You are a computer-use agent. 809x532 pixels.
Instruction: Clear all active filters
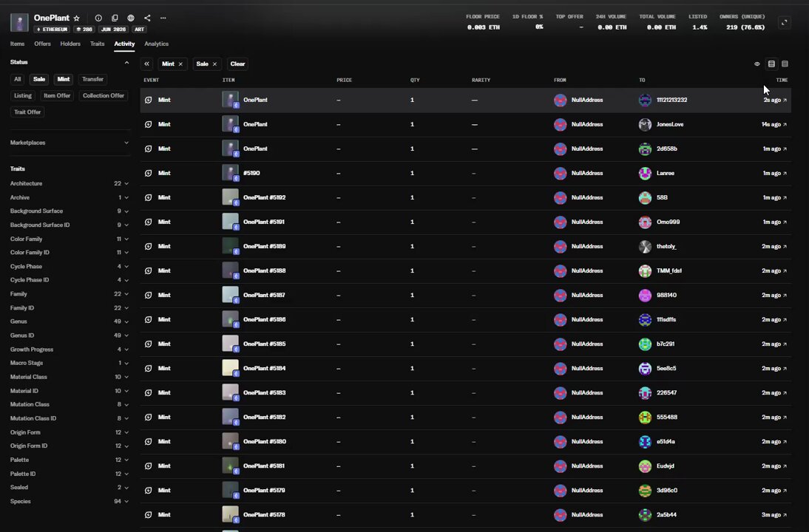click(237, 64)
